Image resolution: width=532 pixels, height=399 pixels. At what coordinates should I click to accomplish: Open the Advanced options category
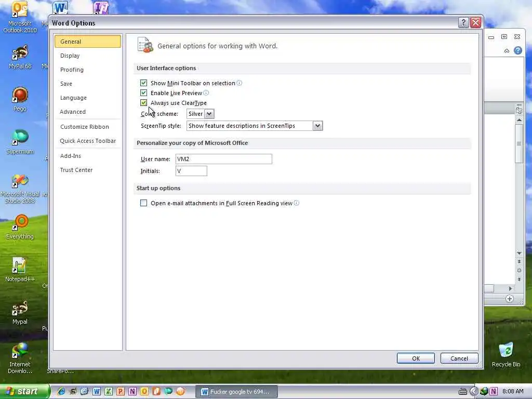pos(87,112)
